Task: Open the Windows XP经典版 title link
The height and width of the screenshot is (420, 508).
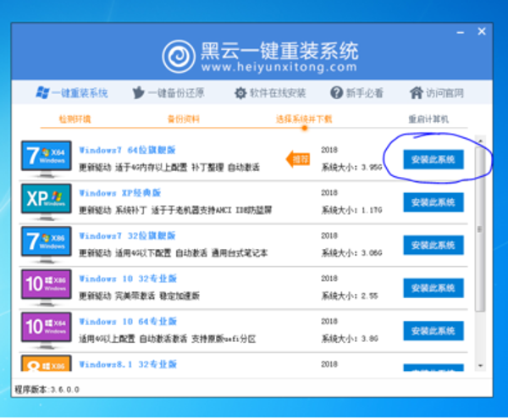Action: point(120,193)
